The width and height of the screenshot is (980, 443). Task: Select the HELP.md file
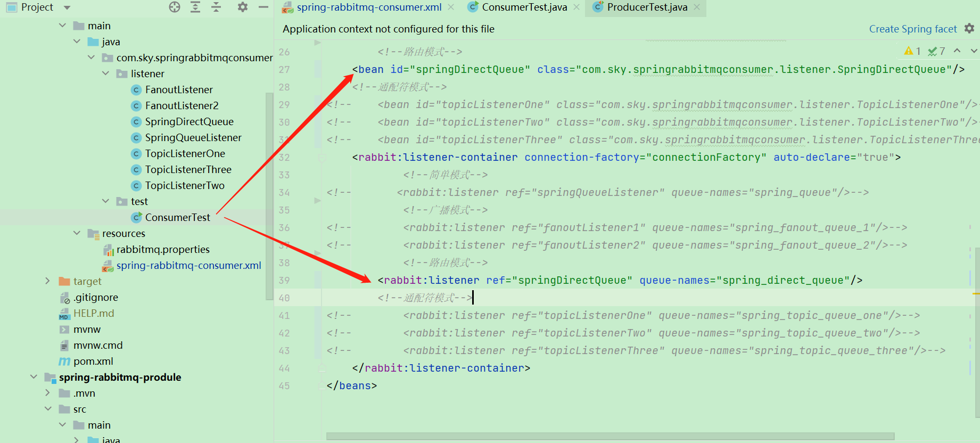94,313
